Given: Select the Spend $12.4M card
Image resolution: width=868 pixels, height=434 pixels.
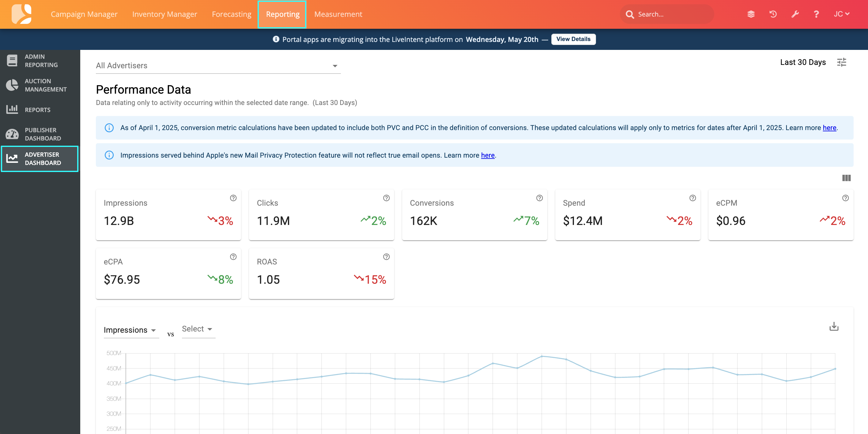Looking at the screenshot, I should click(x=627, y=215).
